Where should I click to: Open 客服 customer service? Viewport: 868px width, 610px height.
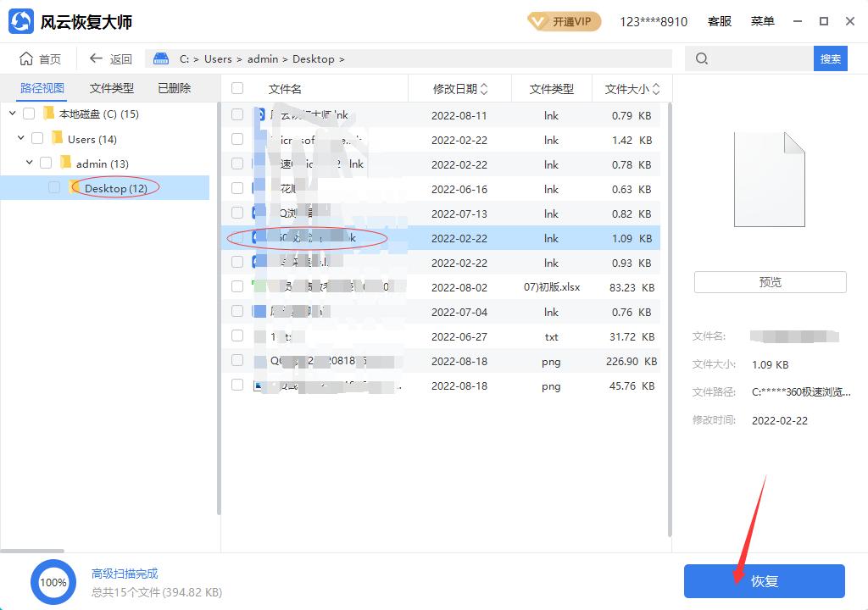coord(719,21)
